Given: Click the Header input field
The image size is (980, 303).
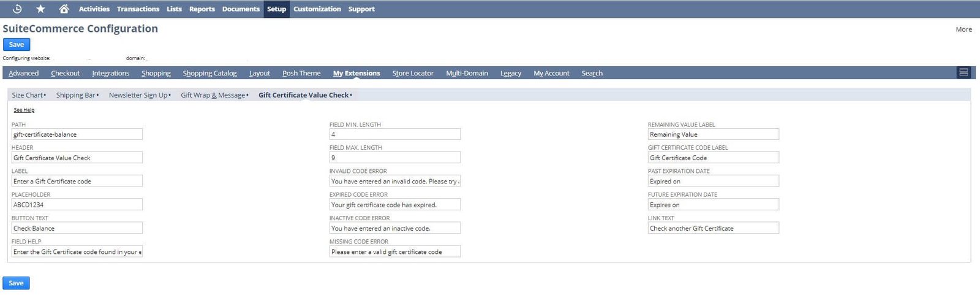Looking at the screenshot, I should coord(77,158).
